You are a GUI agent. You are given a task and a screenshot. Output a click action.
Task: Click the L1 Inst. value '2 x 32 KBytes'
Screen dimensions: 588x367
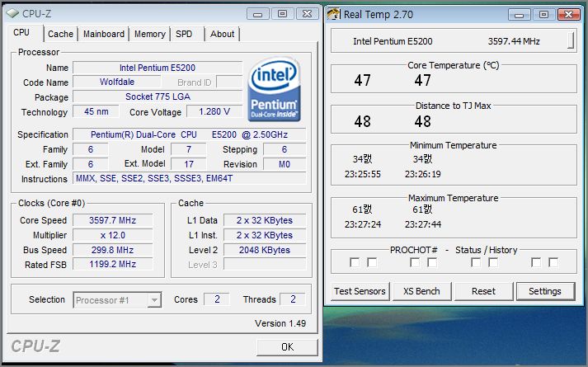pyautogui.click(x=265, y=235)
